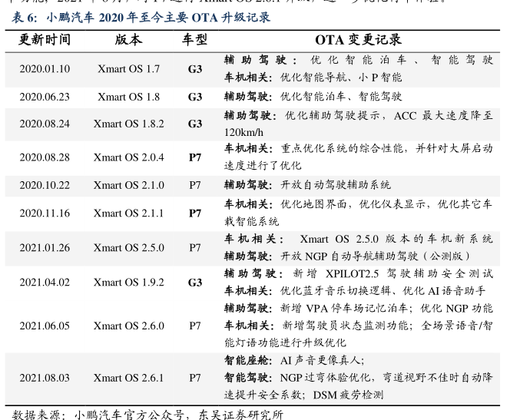510x420 pixels.
Task: Click the version cell 'Xmart OS 1.8.2'
Action: (x=129, y=124)
